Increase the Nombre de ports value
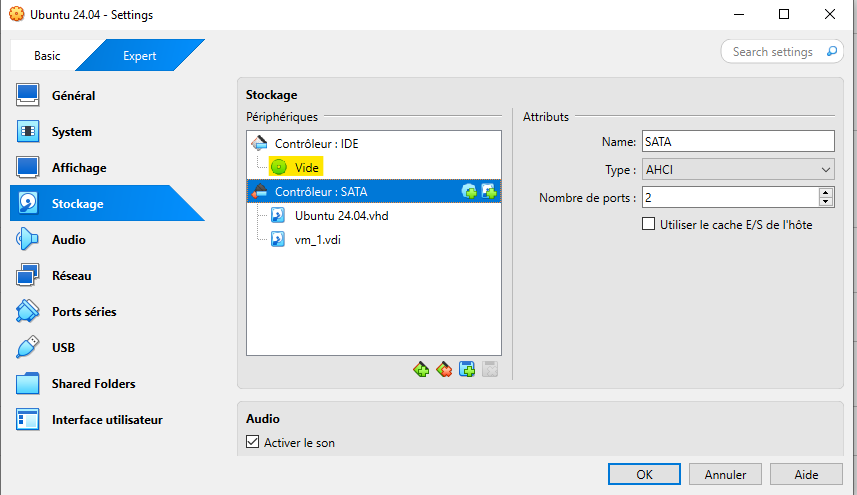The width and height of the screenshot is (857, 495). pyautogui.click(x=826, y=193)
